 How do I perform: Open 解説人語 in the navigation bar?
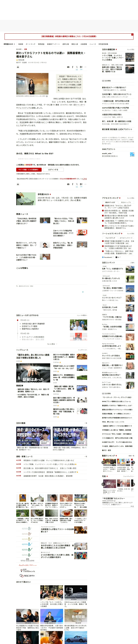[x=75, y=44]
